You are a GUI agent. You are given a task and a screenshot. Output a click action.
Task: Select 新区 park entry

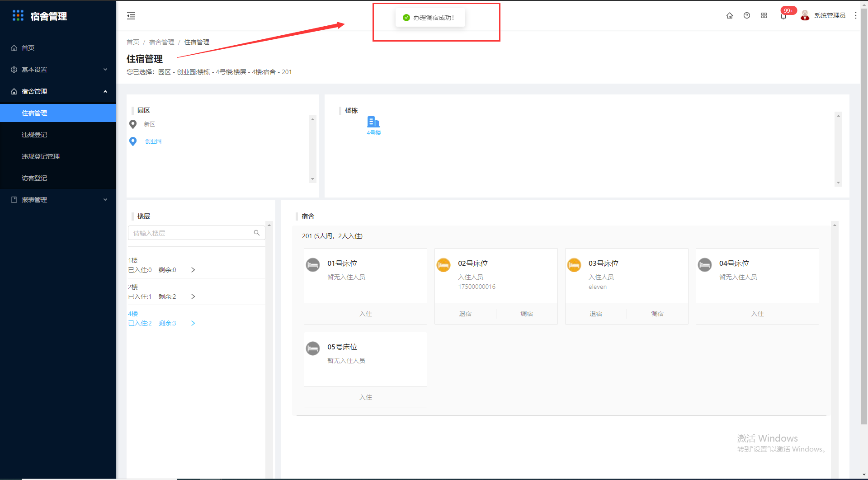tap(150, 124)
